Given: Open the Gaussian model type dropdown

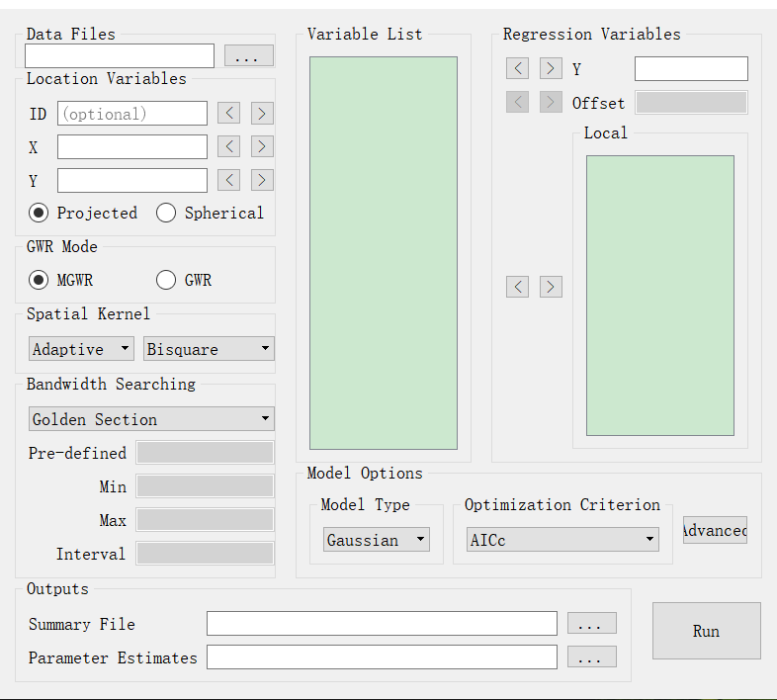Looking at the screenshot, I should (x=376, y=540).
